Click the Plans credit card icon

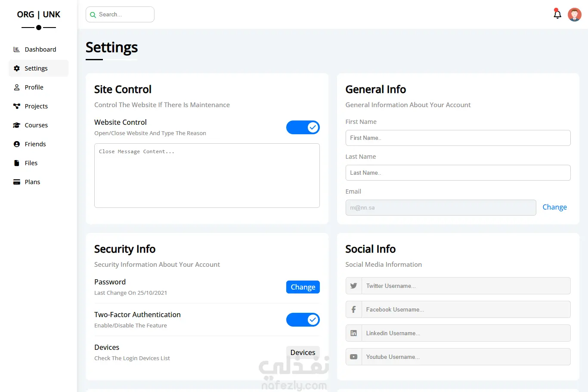tap(17, 182)
